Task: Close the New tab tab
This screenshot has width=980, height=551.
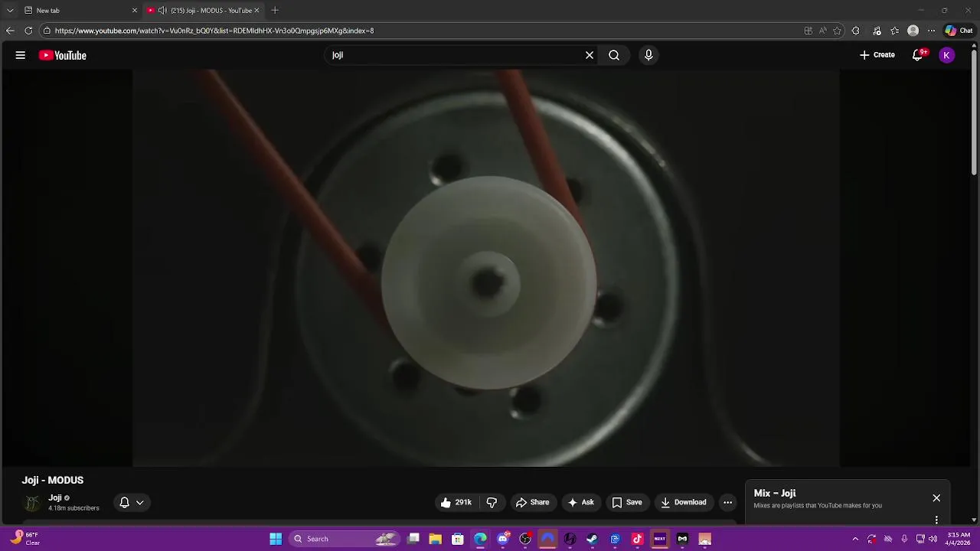Action: [x=135, y=11]
